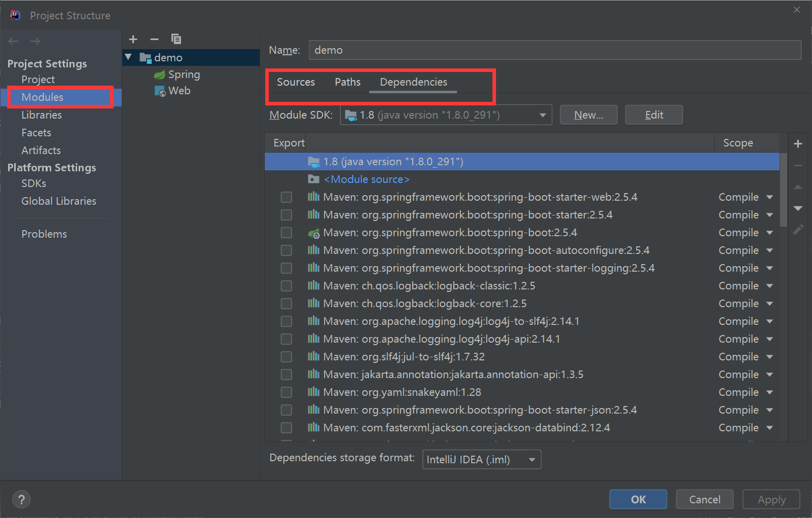Open Facets in Project Settings
Viewport: 812px width, 518px height.
coord(36,133)
